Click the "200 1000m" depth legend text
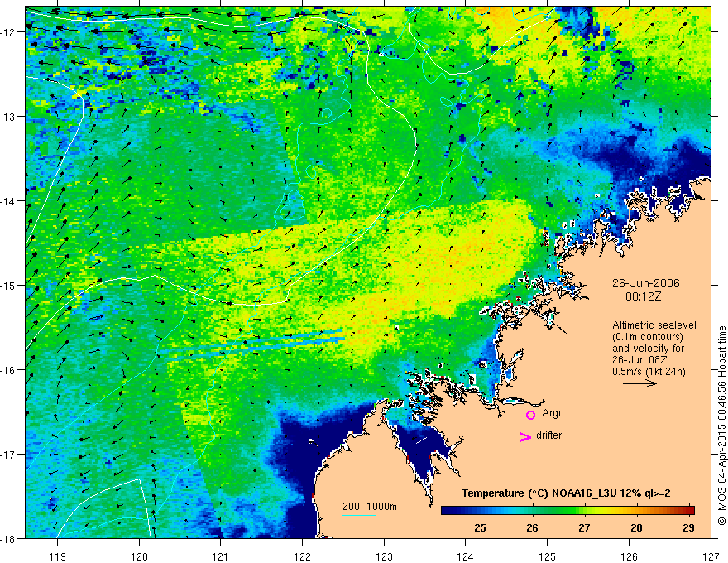 click(x=370, y=507)
